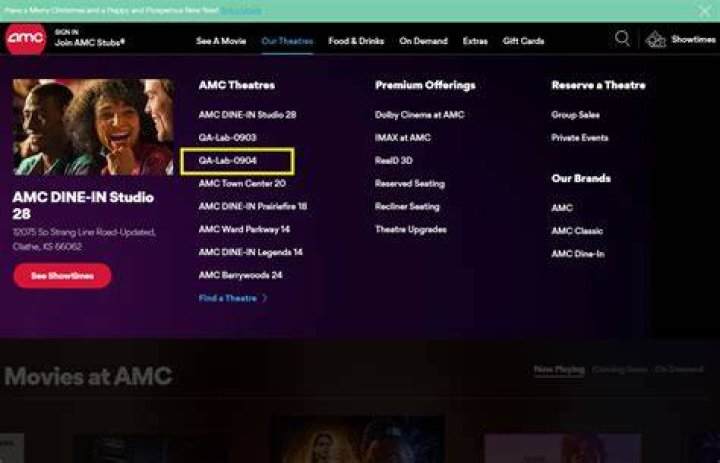720x463 pixels.
Task: Open Recliner Seating offering
Action: (407, 207)
